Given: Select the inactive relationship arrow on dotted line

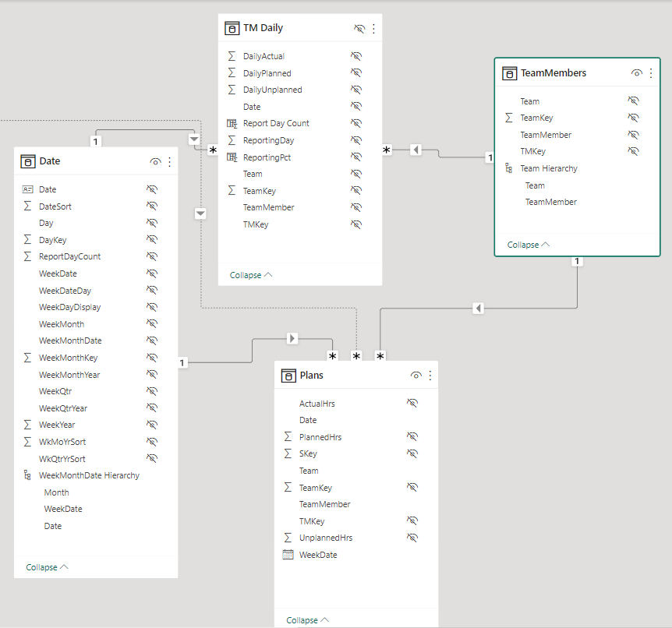Looking at the screenshot, I should (x=200, y=213).
